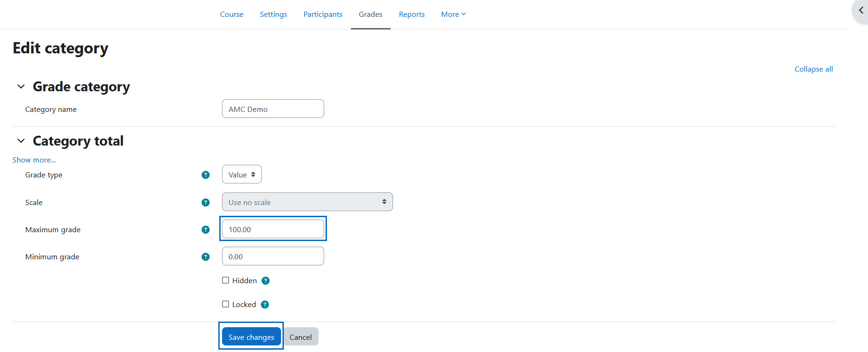868x352 pixels.
Task: Click the Edit category heading
Action: tap(60, 48)
